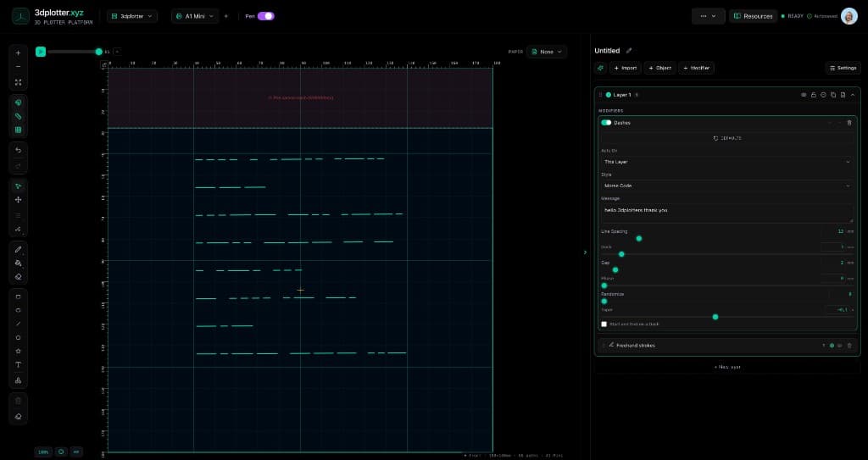Open the user profile avatar
Viewport: 868px width, 460px height.
click(849, 16)
